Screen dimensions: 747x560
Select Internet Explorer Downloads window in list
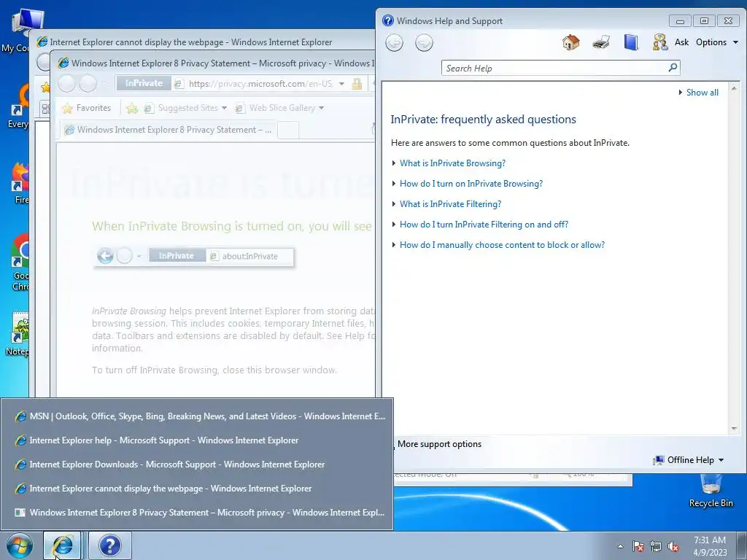coord(197,464)
